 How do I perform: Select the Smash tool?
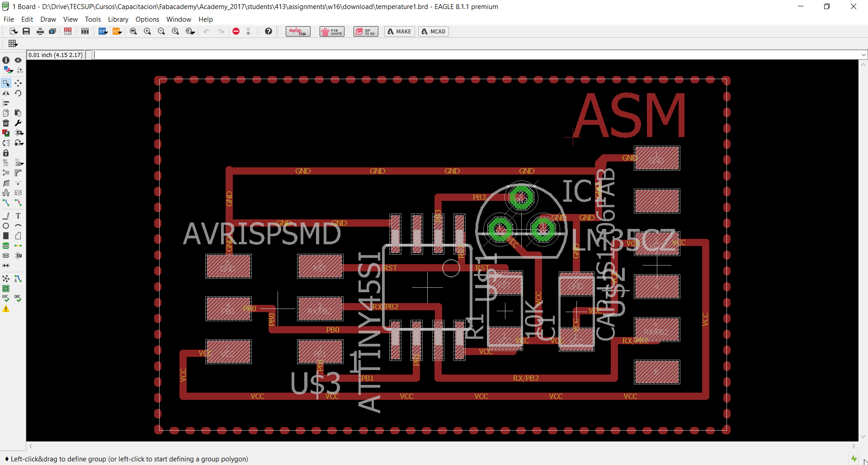click(6, 173)
